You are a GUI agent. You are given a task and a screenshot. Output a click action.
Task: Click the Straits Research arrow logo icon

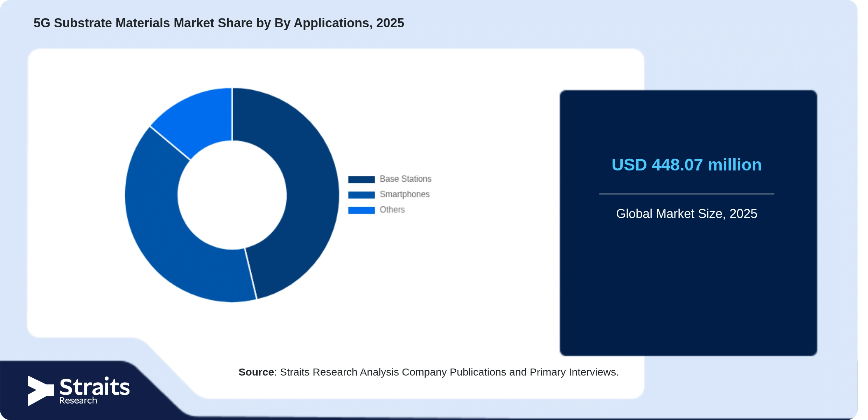tap(41, 391)
